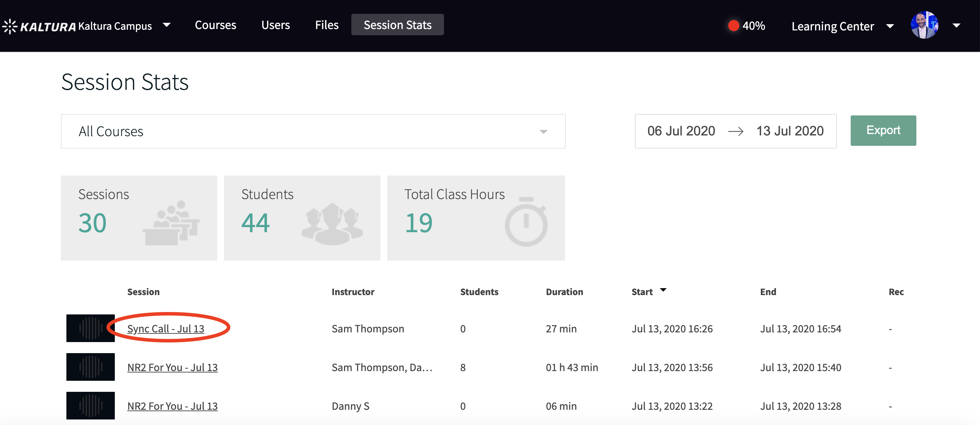Click the Start column sort arrow

[663, 290]
